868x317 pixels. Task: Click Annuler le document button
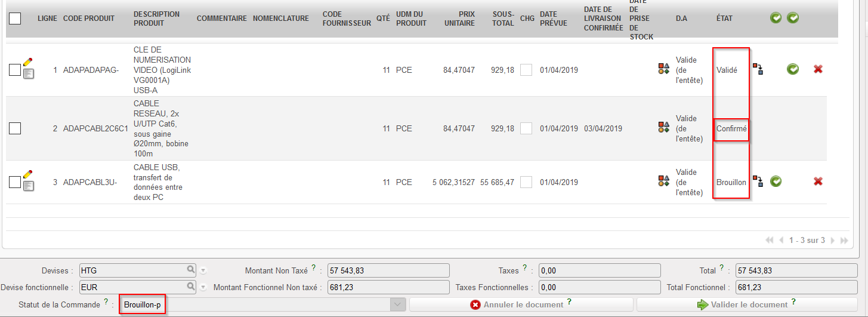[x=521, y=304]
